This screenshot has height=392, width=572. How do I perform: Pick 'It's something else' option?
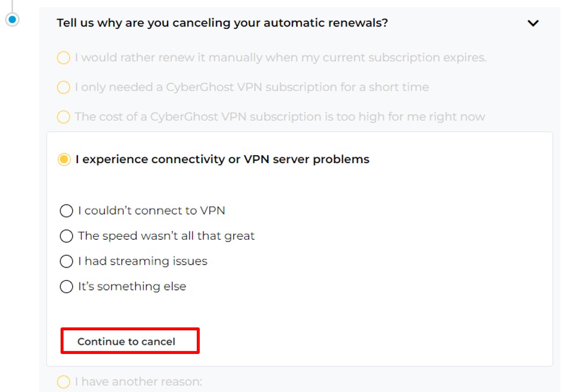coord(66,286)
